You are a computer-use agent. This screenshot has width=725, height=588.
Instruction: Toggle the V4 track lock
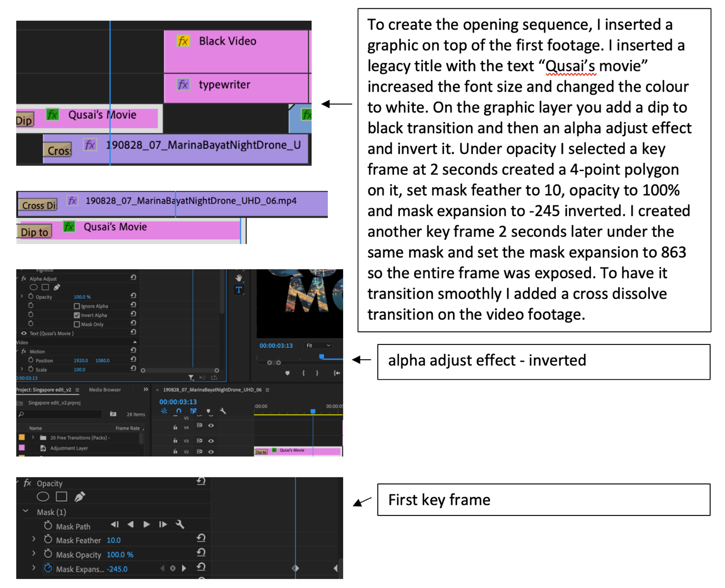[175, 427]
